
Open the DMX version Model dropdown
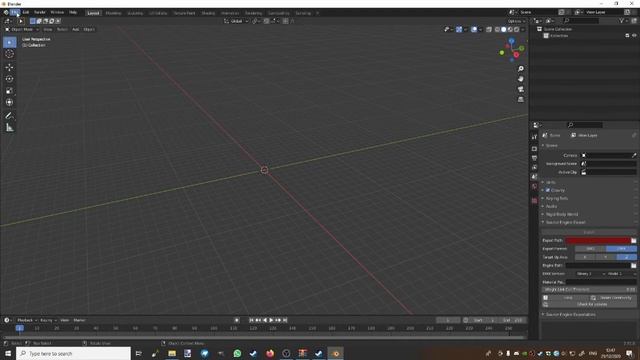[x=622, y=274]
